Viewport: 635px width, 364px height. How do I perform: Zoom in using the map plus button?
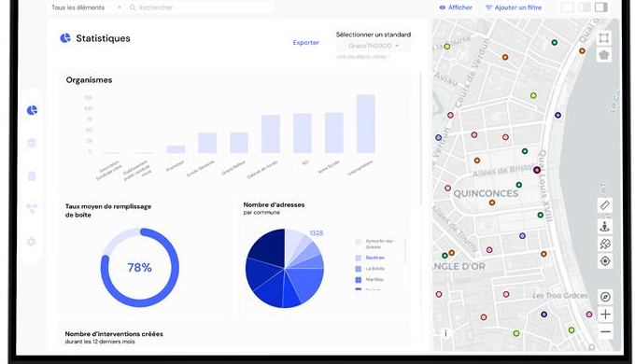[x=605, y=315]
